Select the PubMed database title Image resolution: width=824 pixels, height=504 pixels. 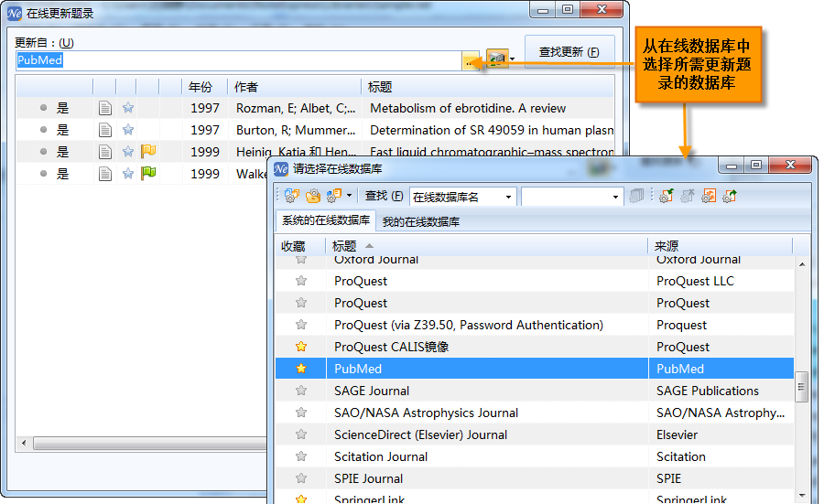pos(358,369)
